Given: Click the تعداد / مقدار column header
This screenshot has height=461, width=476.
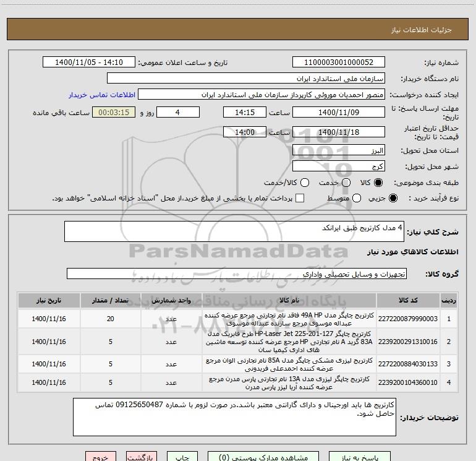Looking at the screenshot, I should coord(111,300).
